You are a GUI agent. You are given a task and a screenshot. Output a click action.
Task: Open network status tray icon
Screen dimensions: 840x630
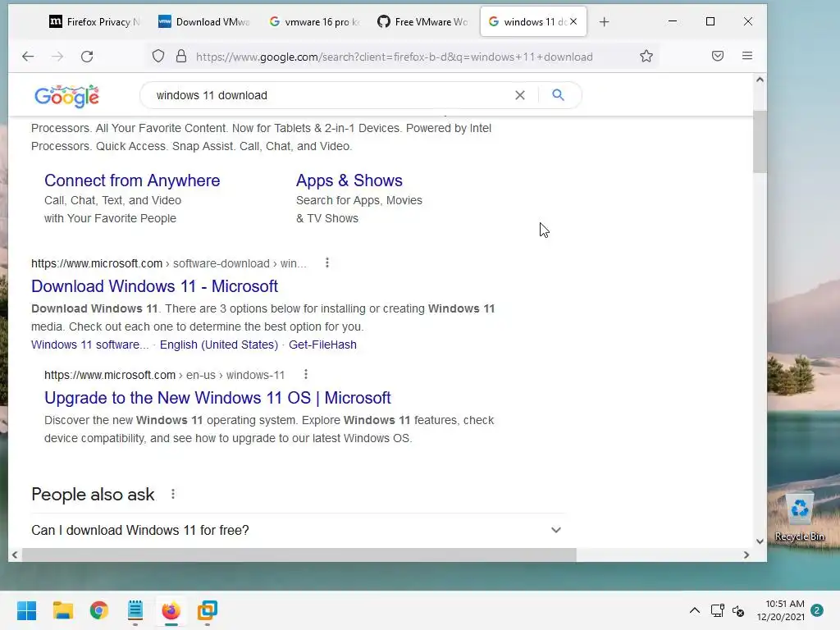pyautogui.click(x=717, y=610)
